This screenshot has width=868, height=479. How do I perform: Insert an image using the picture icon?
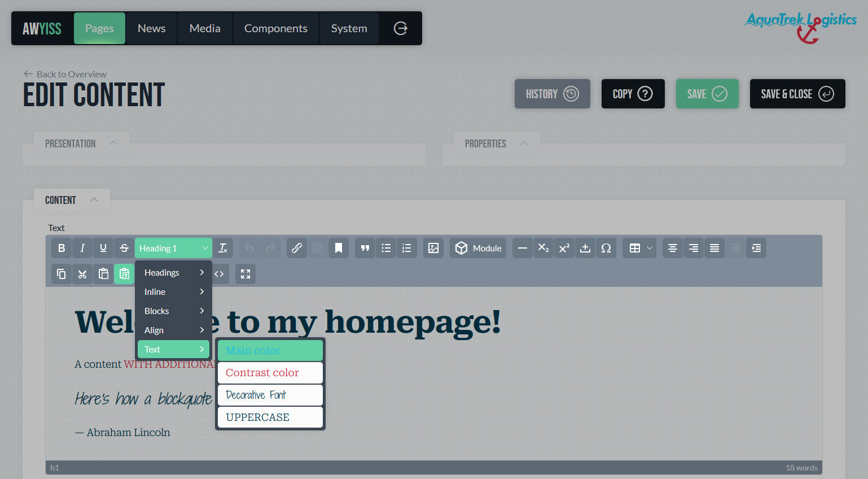(x=433, y=248)
